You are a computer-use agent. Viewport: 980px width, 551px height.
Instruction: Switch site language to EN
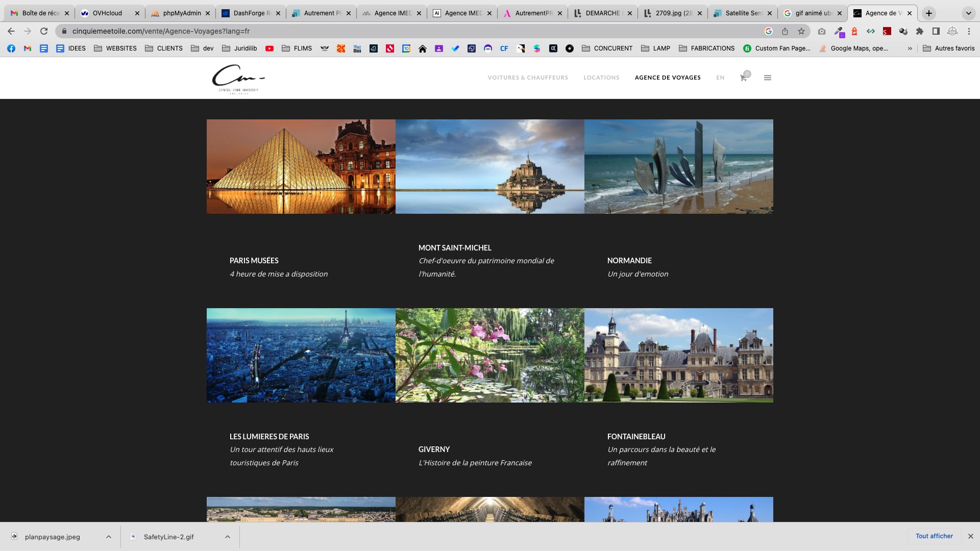pos(720,78)
